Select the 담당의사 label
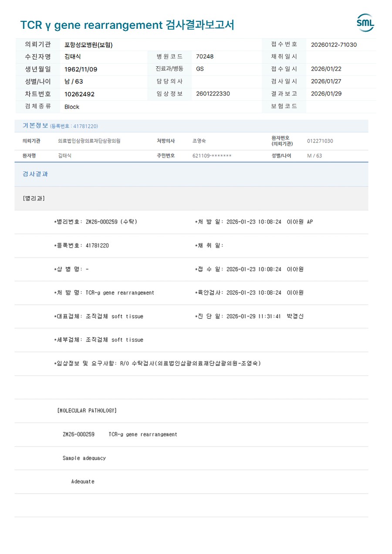 point(169,82)
